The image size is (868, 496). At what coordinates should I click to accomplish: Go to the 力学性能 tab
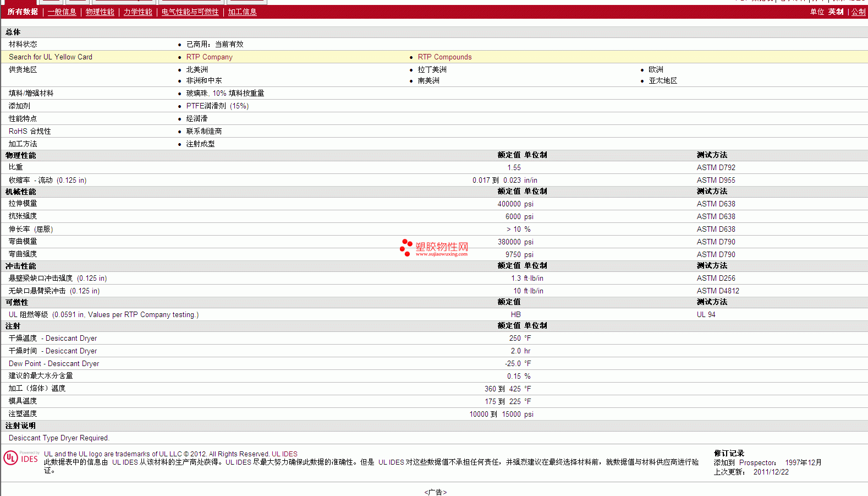click(138, 12)
